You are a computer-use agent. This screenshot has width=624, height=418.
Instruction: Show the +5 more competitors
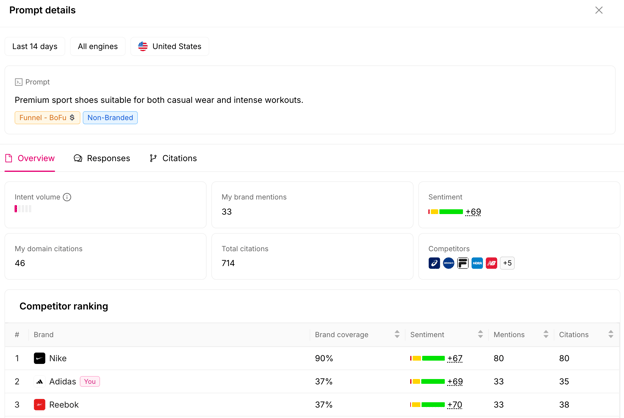tap(507, 263)
